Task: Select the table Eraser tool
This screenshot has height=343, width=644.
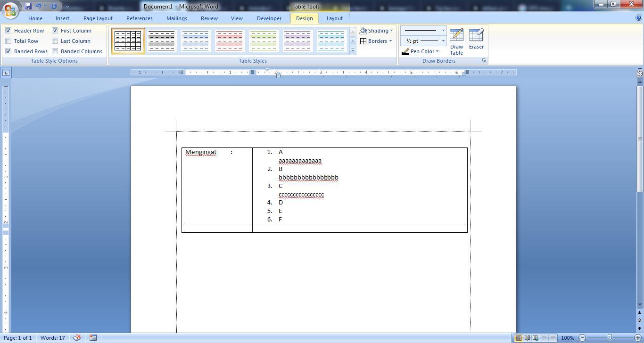Action: point(476,39)
